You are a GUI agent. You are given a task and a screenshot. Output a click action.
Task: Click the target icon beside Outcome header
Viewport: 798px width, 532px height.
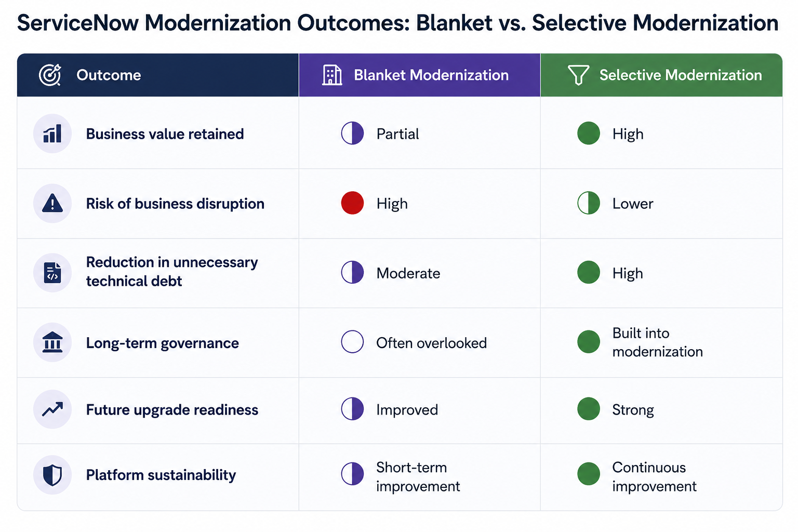point(50,75)
